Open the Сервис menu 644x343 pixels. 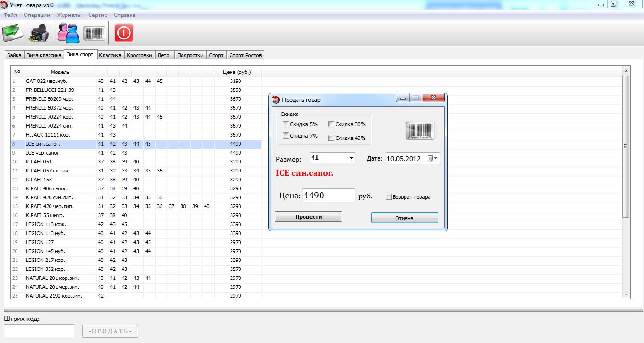pos(98,15)
